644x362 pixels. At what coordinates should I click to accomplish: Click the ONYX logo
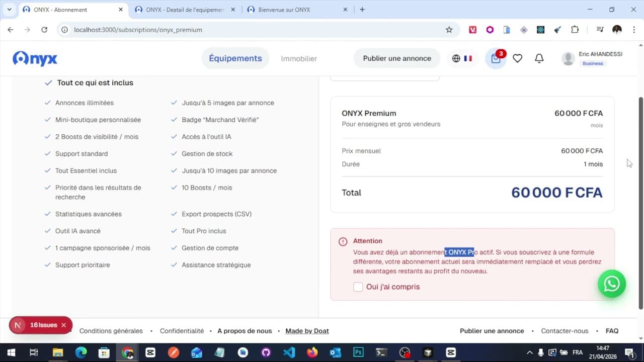35,58
